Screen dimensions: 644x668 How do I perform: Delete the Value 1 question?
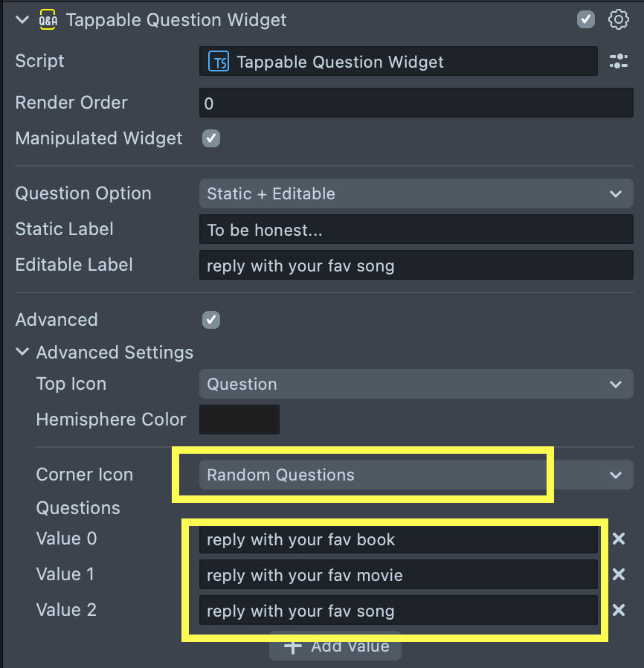pos(619,574)
